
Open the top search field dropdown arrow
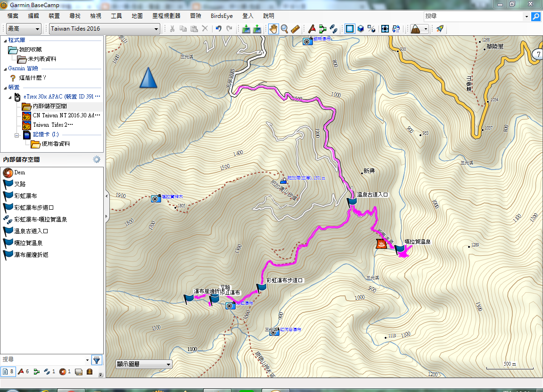(527, 16)
